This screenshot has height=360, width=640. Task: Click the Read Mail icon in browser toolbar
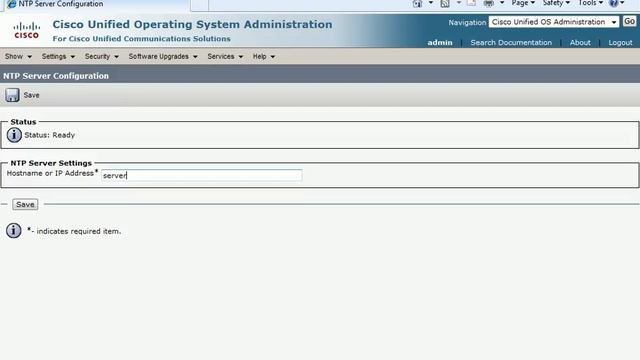point(471,3)
